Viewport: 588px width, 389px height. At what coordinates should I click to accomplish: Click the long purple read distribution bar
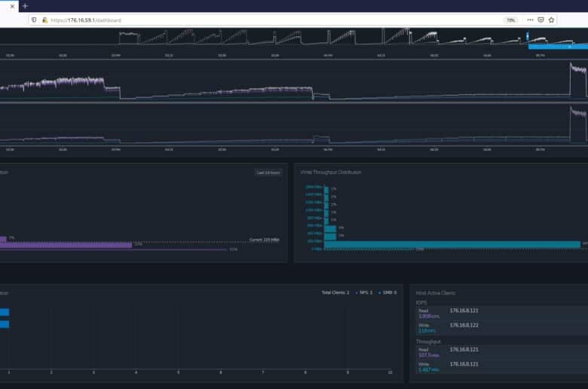click(66, 245)
